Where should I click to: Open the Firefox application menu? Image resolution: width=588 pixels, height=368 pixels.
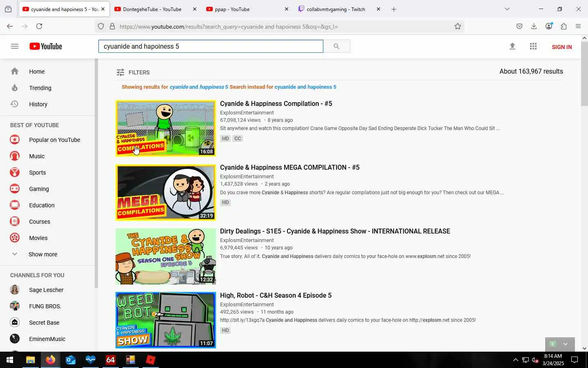pos(578,26)
